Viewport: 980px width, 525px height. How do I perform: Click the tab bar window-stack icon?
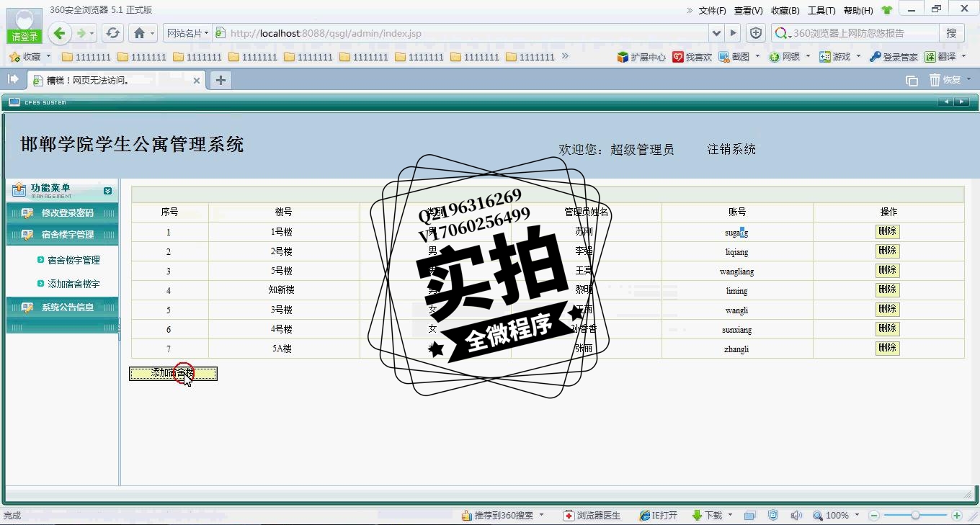click(912, 81)
